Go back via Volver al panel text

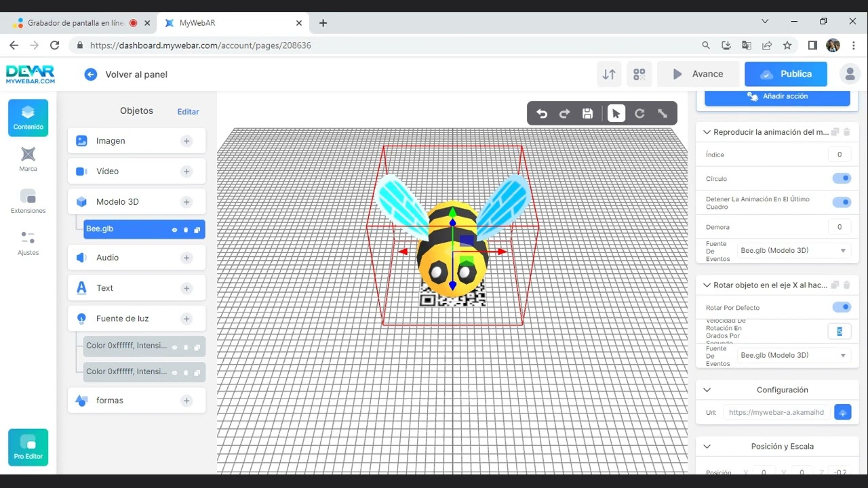[136, 75]
